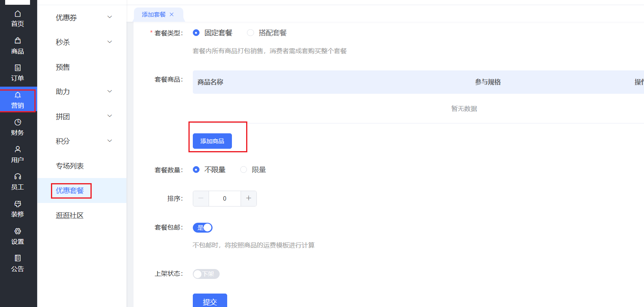
Task: Decrease the 排序 value with minus
Action: click(x=201, y=198)
